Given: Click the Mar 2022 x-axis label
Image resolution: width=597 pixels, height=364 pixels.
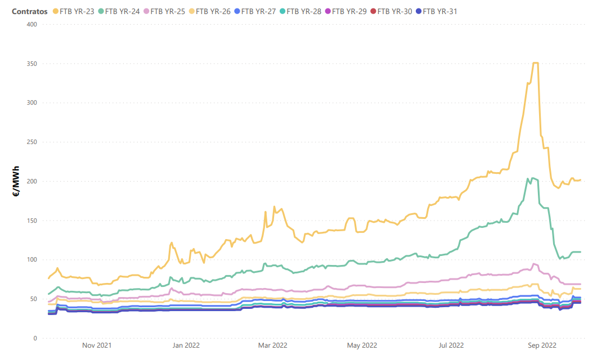Looking at the screenshot, I should coord(272,345).
